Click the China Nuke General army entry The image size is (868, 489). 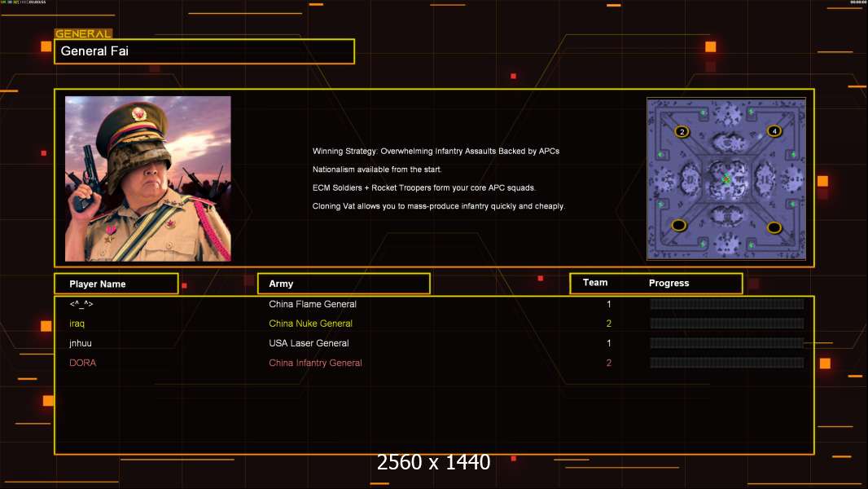310,324
